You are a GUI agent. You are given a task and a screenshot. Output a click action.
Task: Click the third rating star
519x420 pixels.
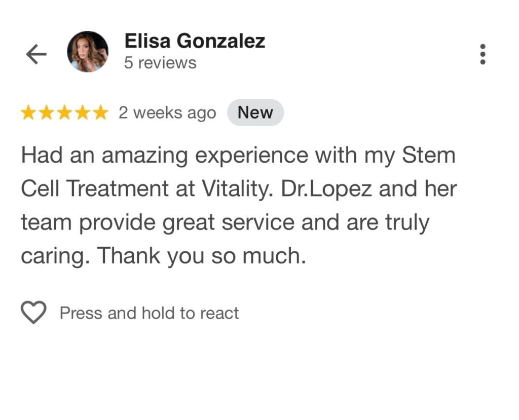64,113
